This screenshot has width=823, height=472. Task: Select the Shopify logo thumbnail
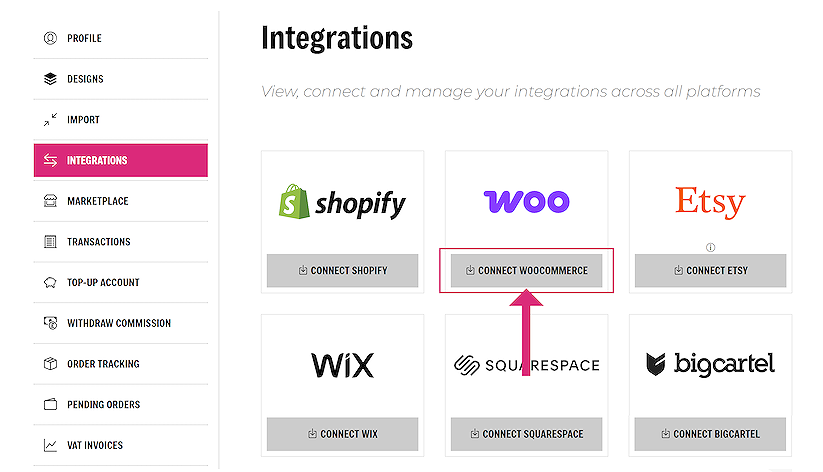click(x=342, y=203)
